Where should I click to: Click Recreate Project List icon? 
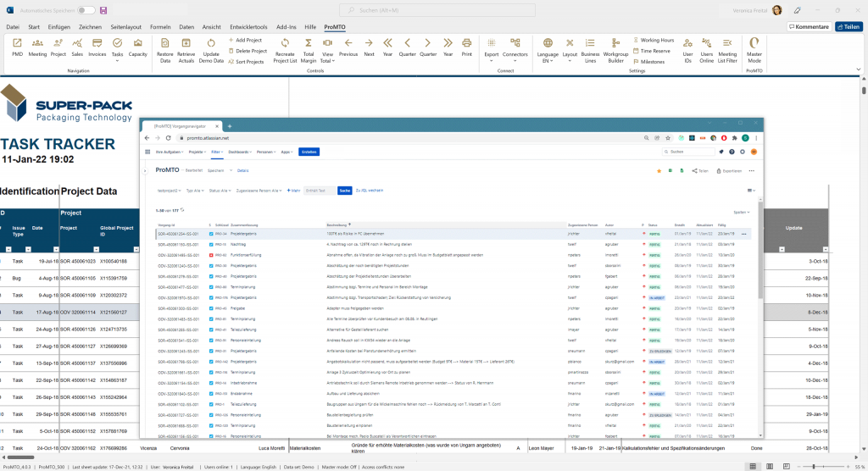(285, 44)
